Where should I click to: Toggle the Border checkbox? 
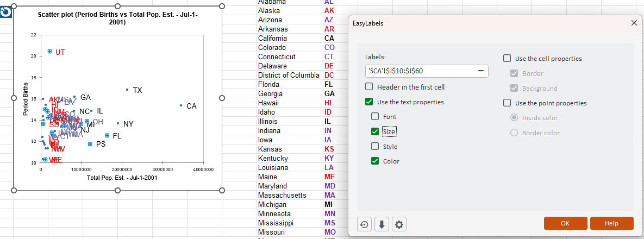tap(514, 73)
